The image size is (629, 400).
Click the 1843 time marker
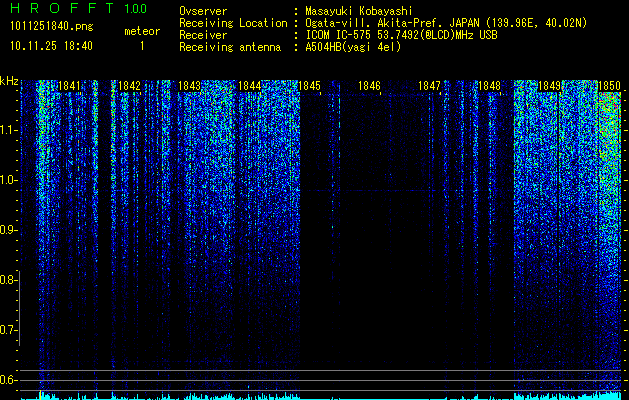[189, 86]
